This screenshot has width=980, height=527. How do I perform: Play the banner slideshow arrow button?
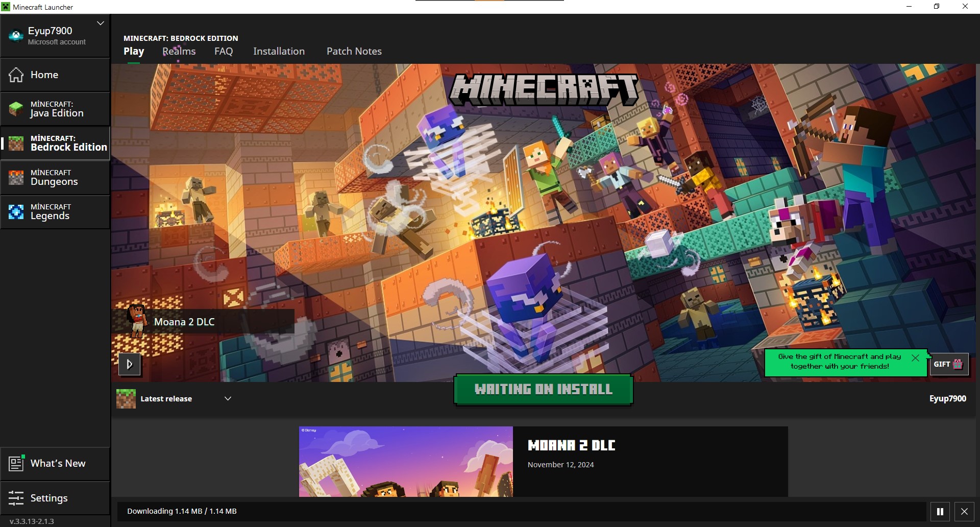(x=130, y=364)
